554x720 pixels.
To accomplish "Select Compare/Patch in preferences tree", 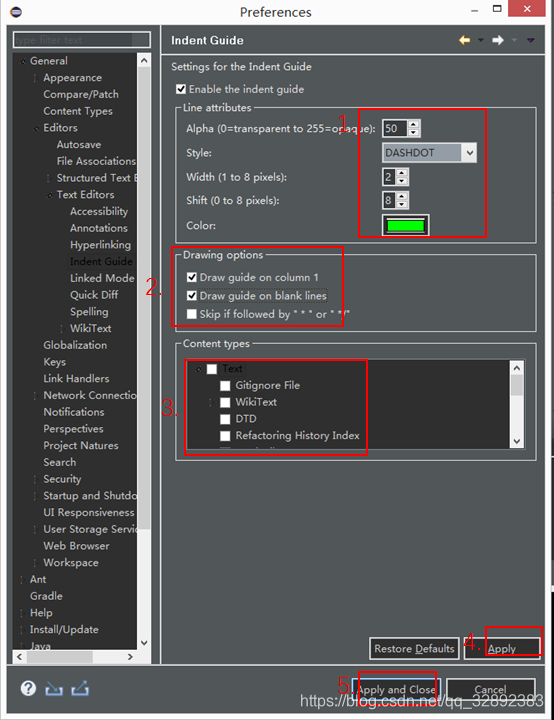I will click(x=81, y=94).
